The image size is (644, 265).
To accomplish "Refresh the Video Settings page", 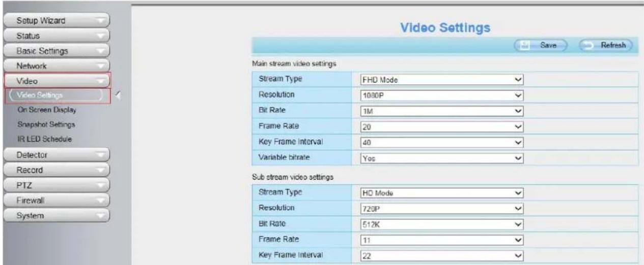I will [x=606, y=45].
